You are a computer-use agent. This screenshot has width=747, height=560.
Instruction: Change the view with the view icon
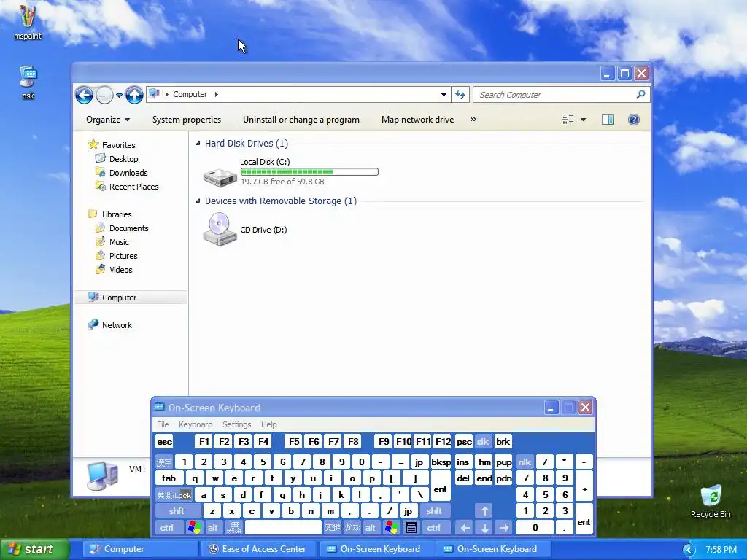click(x=568, y=120)
